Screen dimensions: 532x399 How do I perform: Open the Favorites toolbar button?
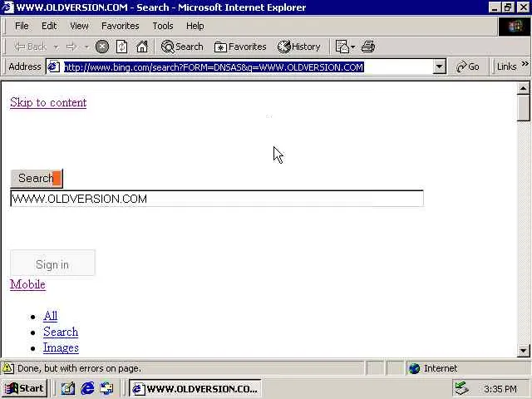click(240, 47)
